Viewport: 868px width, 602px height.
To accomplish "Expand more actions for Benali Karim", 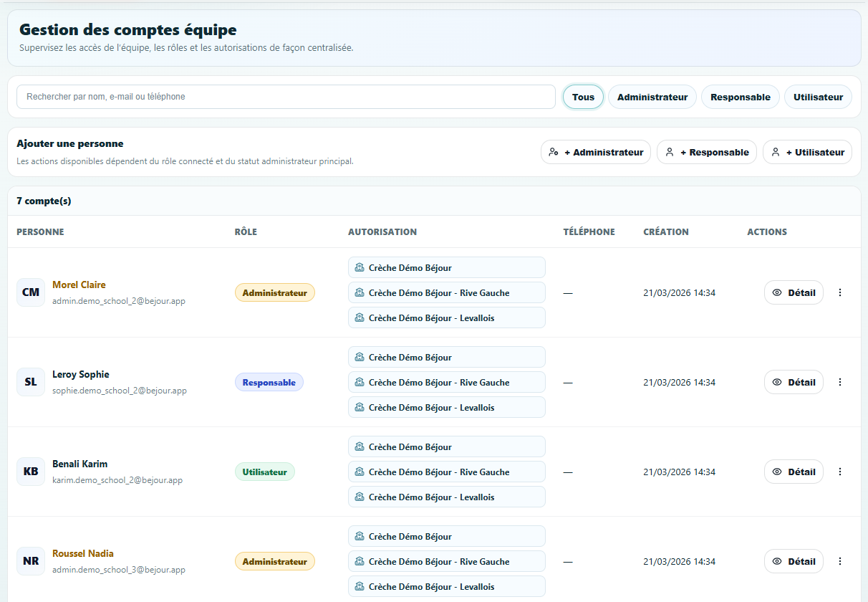I will coord(840,472).
